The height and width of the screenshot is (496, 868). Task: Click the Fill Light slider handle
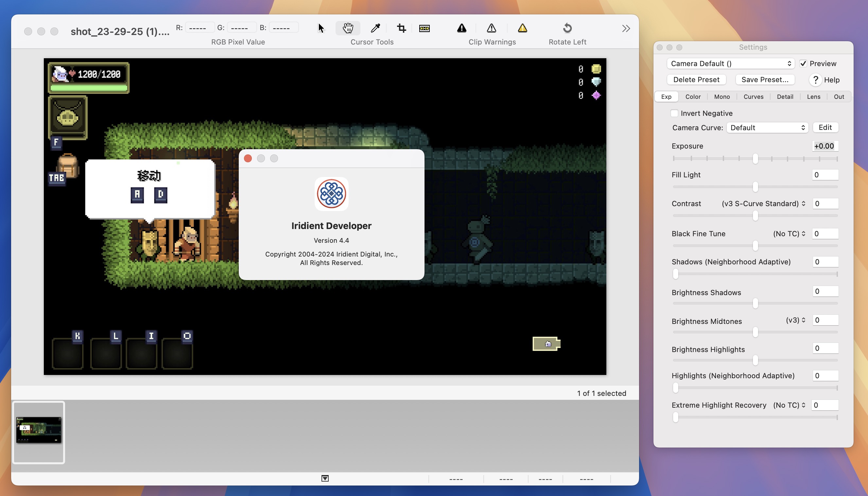coord(755,187)
